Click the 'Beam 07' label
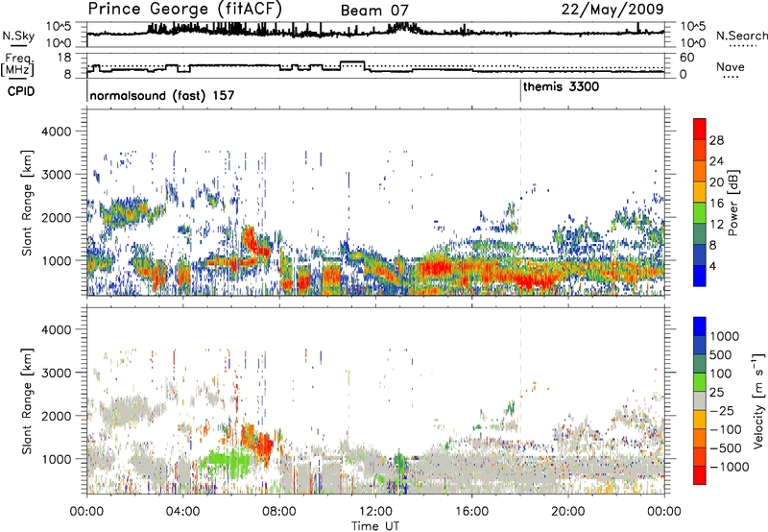This screenshot has height=532, width=768. (x=374, y=11)
